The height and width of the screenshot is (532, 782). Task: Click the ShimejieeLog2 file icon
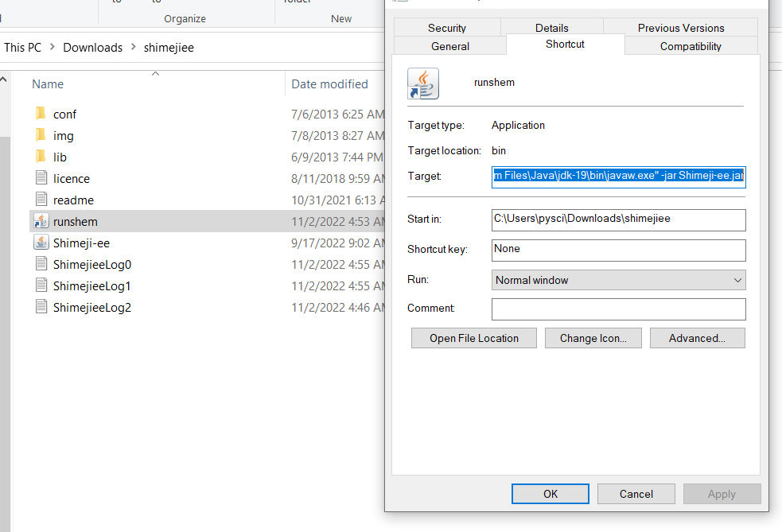41,307
